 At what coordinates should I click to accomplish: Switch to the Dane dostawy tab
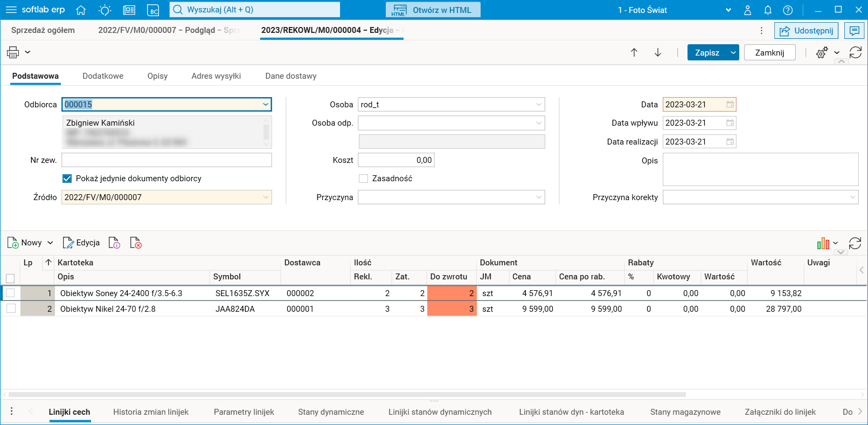[x=291, y=76]
